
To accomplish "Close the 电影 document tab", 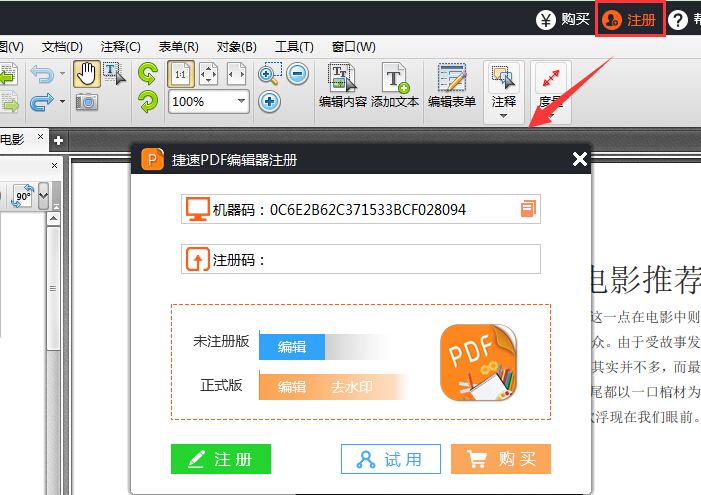I will 40,136.
